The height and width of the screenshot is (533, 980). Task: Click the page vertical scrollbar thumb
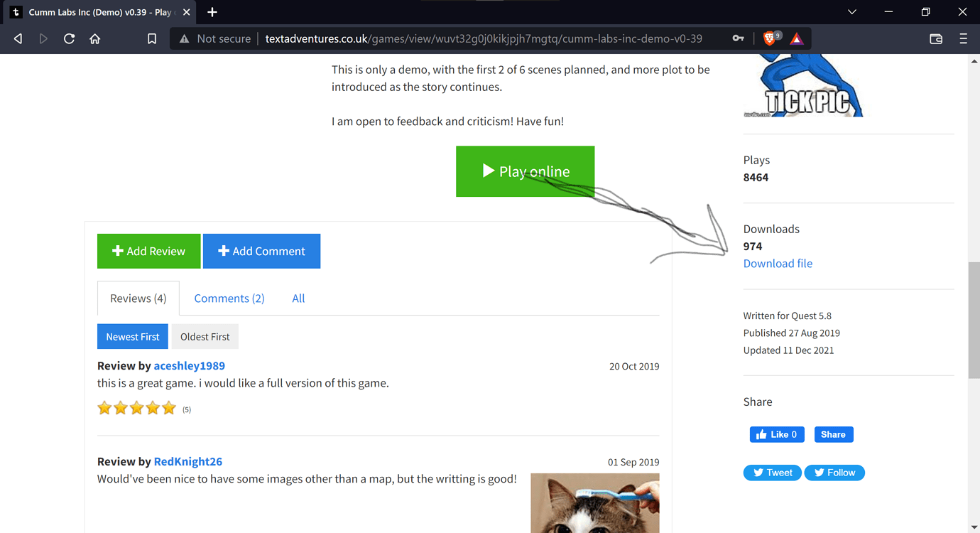[x=974, y=320]
